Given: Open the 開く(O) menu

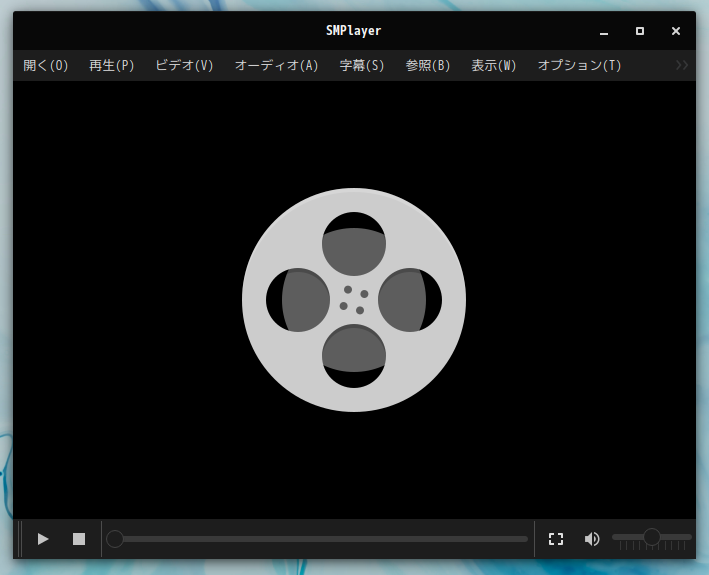Looking at the screenshot, I should (x=46, y=66).
